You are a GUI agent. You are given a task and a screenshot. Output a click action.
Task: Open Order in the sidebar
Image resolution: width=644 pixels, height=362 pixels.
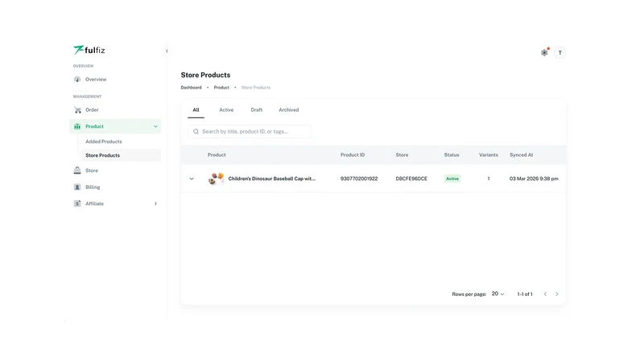[115, 110]
